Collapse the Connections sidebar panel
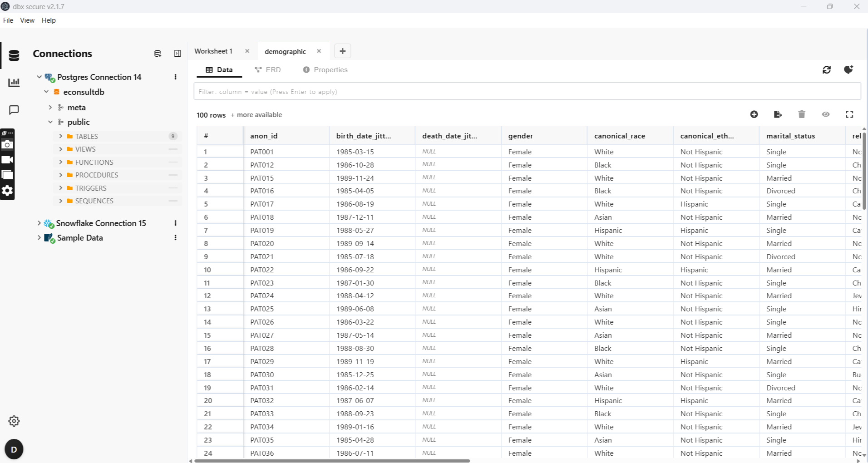Image resolution: width=868 pixels, height=463 pixels. [x=177, y=54]
